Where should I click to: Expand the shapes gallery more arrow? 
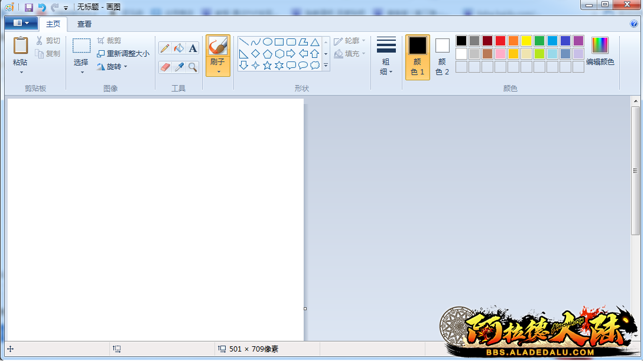coord(326,66)
